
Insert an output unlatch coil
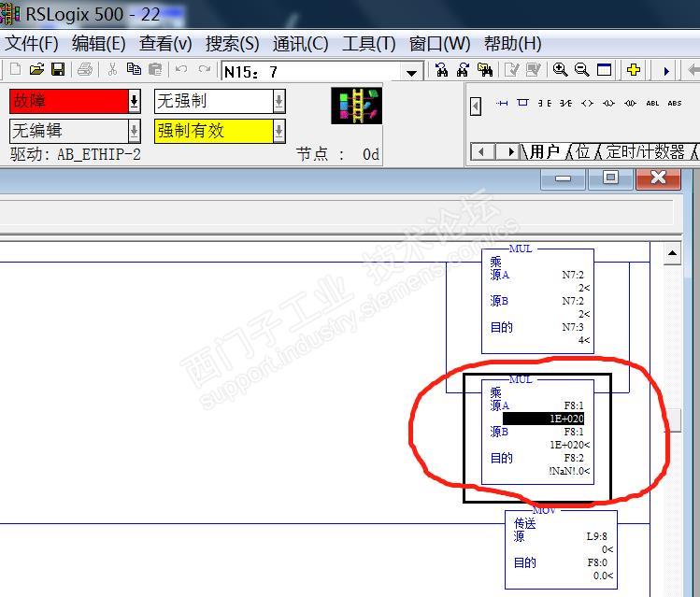tap(630, 103)
